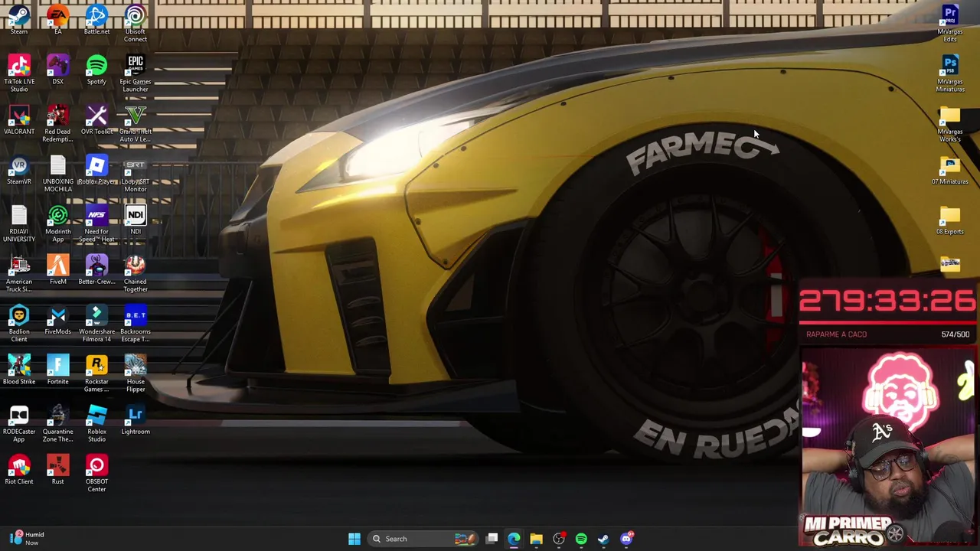The height and width of the screenshot is (551, 980).
Task: Select the FiveMods desktop icon
Action: (57, 319)
